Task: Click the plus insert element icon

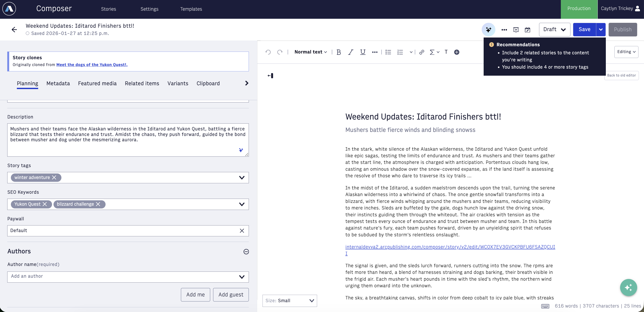Action: coord(457,52)
